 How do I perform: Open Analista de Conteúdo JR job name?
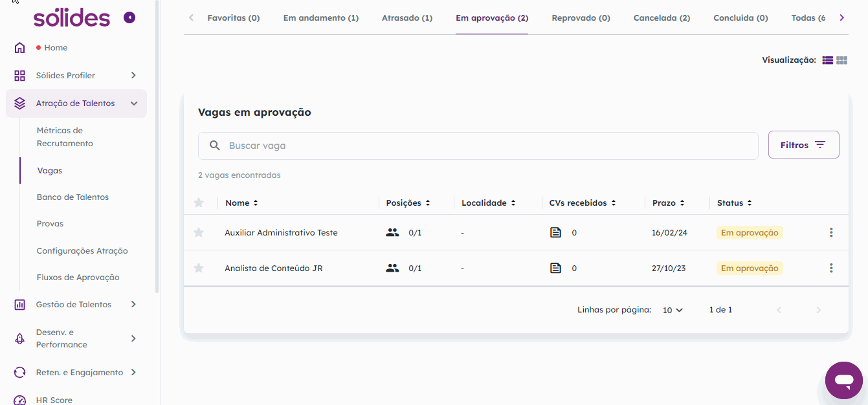[x=274, y=268]
